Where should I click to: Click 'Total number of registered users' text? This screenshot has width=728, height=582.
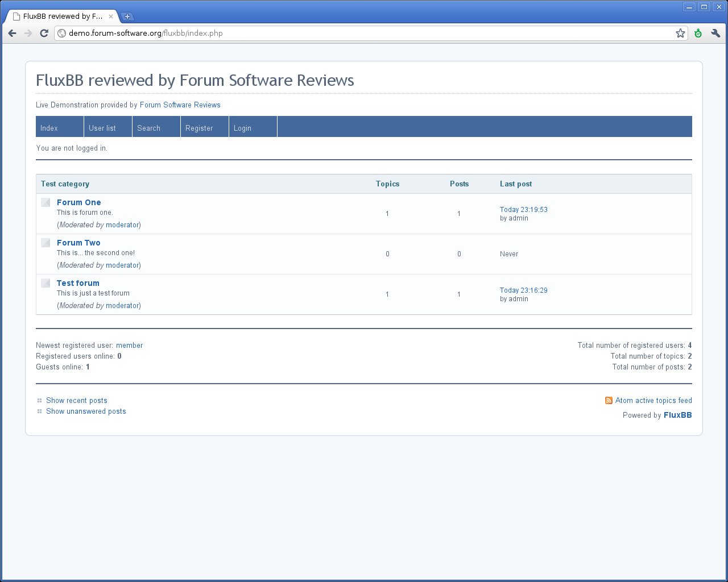click(631, 346)
